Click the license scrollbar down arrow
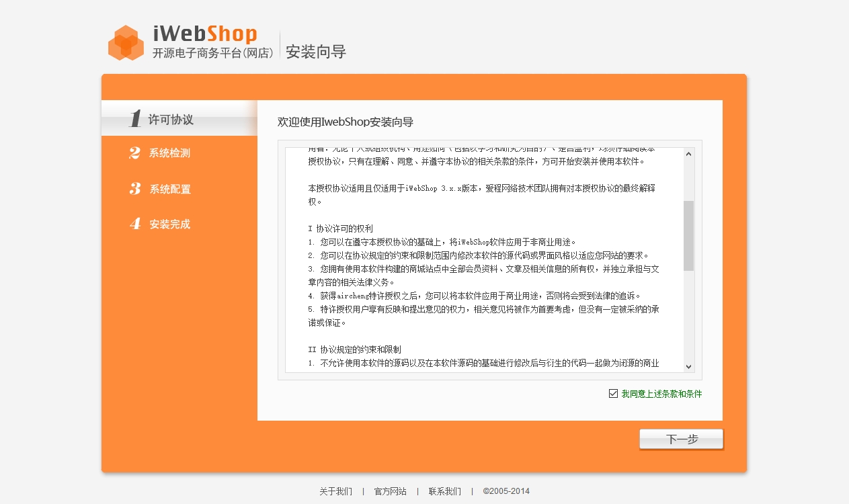This screenshot has width=849, height=504. (688, 366)
